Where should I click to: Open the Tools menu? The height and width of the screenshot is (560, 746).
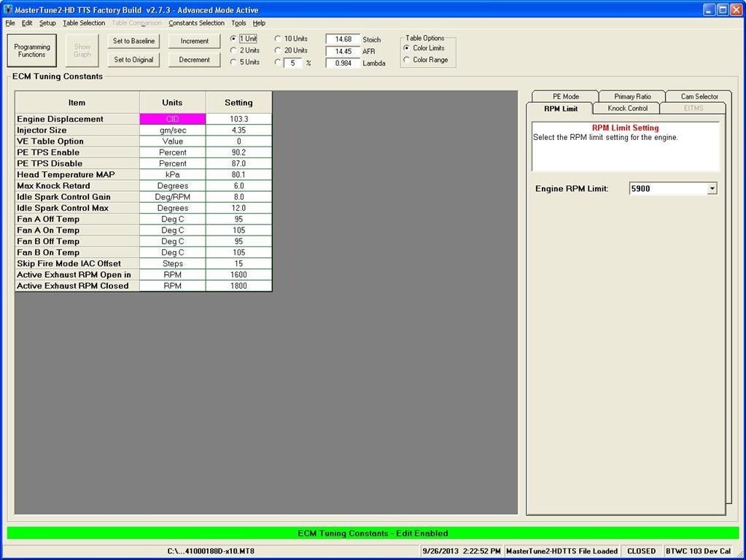[239, 23]
